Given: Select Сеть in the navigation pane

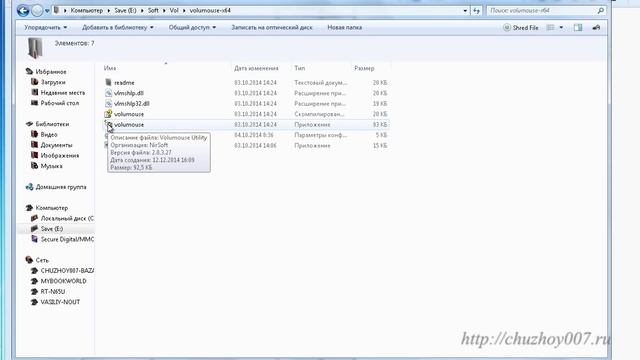Looking at the screenshot, I should tap(42, 260).
